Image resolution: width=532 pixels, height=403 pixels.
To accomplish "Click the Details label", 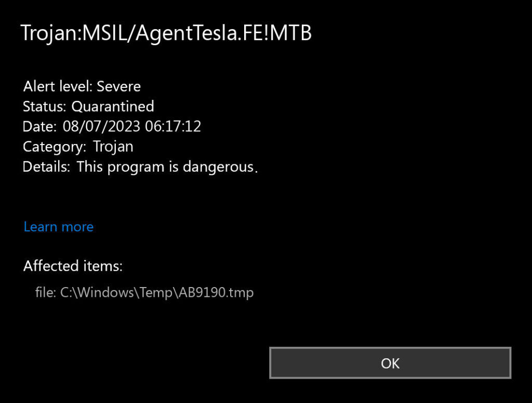I will [x=47, y=167].
